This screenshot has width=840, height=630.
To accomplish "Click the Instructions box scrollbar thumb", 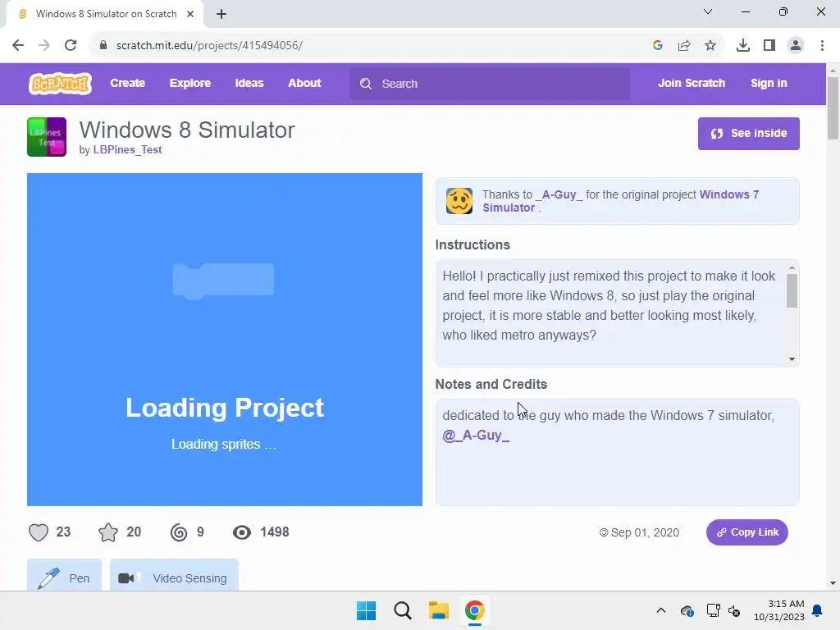I will [x=792, y=291].
